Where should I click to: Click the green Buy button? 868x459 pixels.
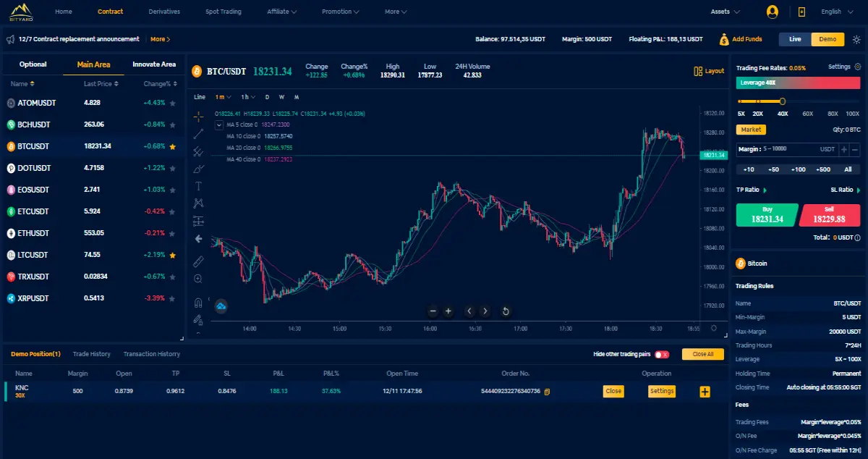pyautogui.click(x=767, y=215)
